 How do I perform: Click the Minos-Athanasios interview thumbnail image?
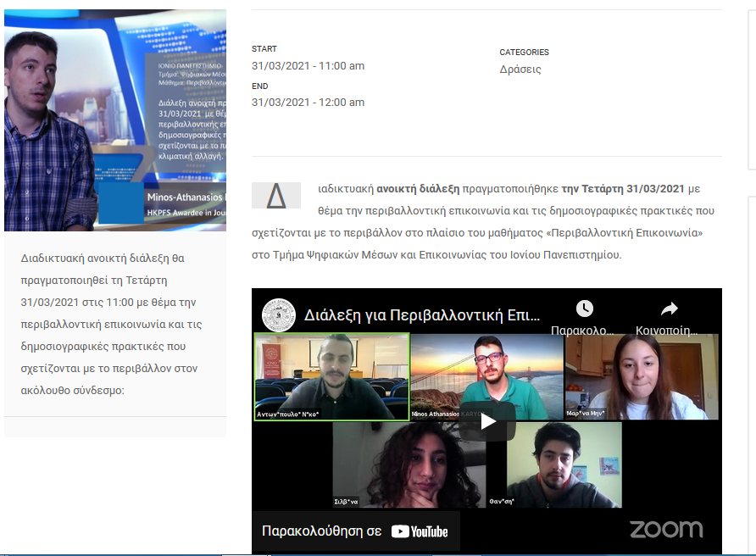point(115,120)
